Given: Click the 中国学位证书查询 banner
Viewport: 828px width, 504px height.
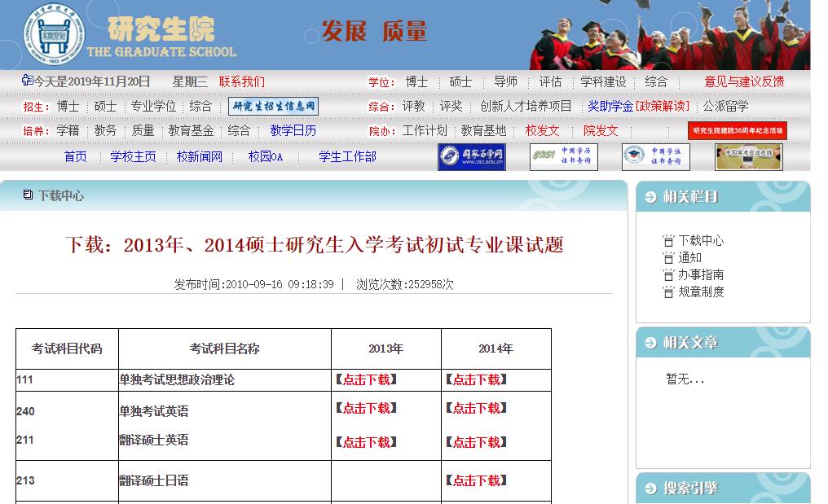Looking at the screenshot, I should (x=655, y=156).
